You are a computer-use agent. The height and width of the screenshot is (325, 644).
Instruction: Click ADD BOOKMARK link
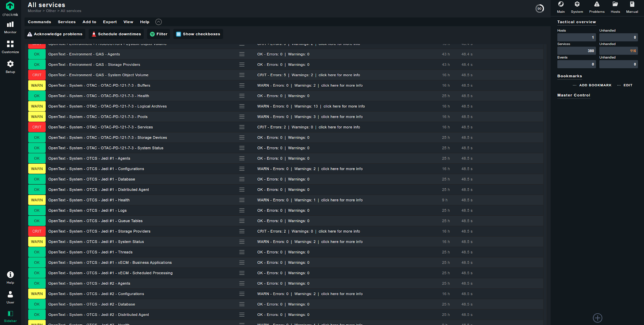[x=595, y=85]
